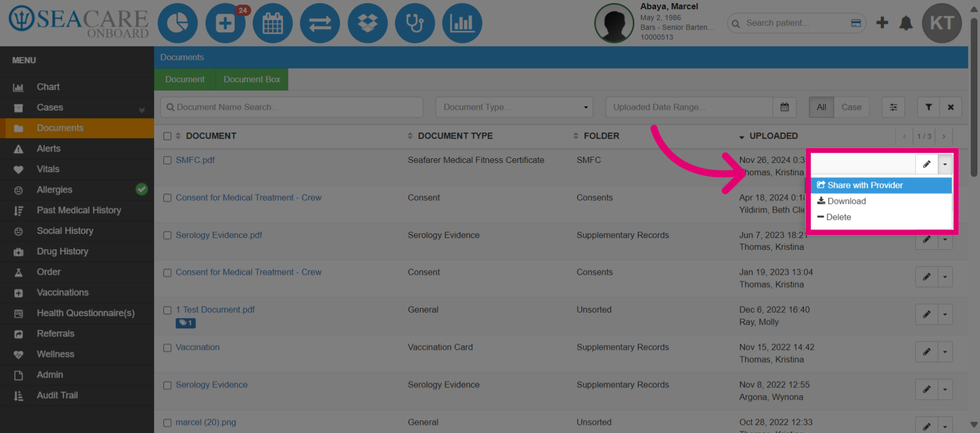Screen dimensions: 980x433
Task: Edit the Serology Evidence Argona row
Action: (926, 389)
